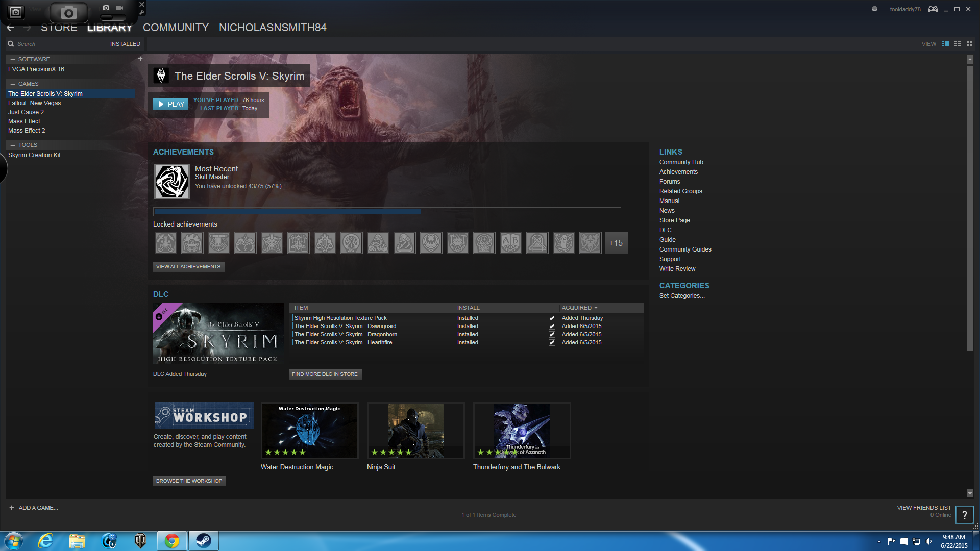Switch to detail view icon
Image resolution: width=980 pixels, height=551 pixels.
[945, 44]
